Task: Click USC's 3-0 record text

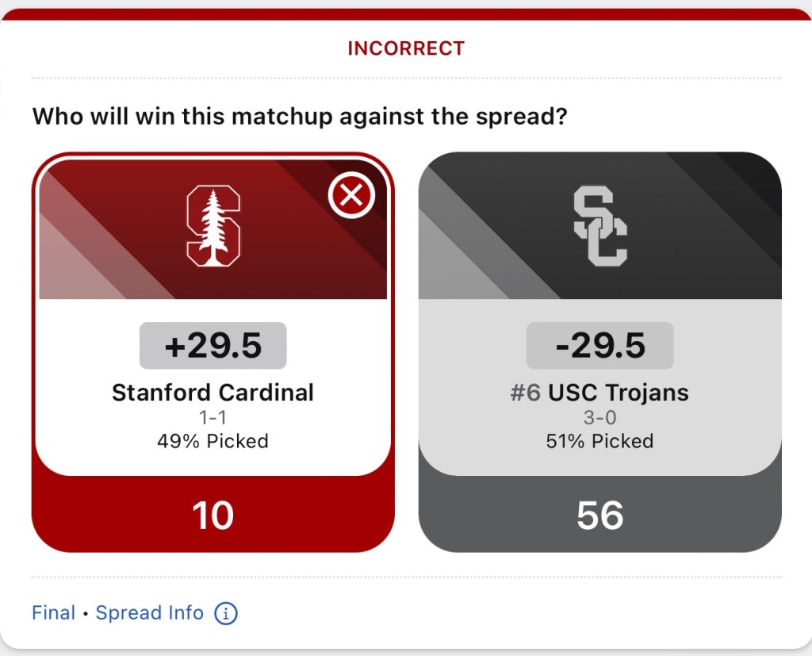Action: 599,418
